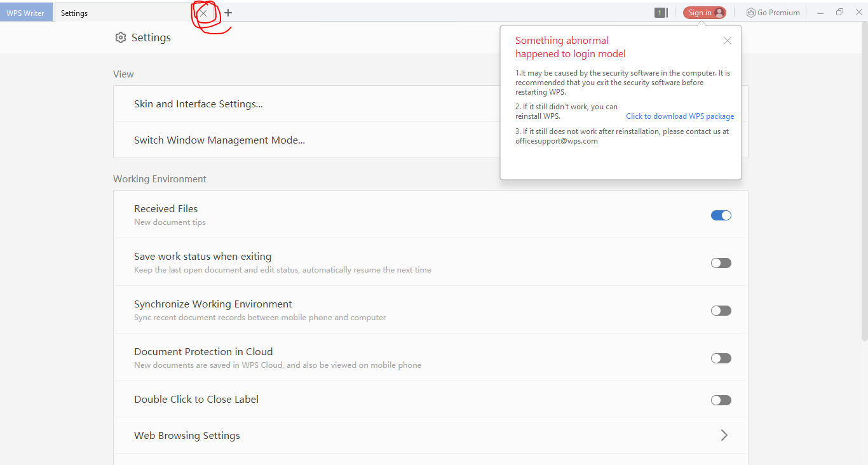Enable Synchronize Working Environment toggle

click(721, 311)
